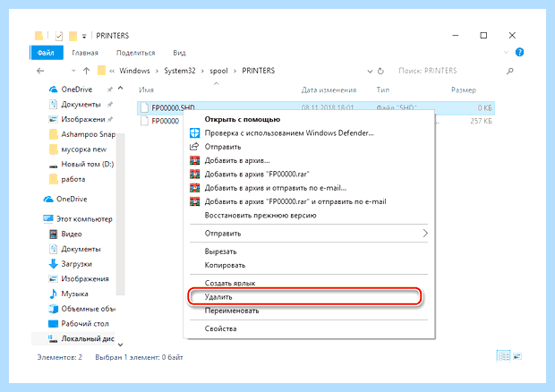Screen dimensions: 555x392
Task: Click the search magnifier icon
Action: (509, 71)
